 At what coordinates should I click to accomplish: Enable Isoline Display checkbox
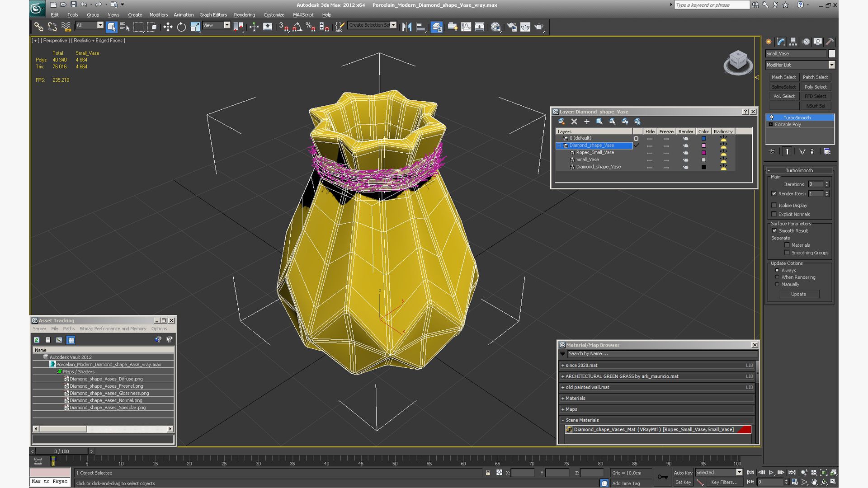tap(774, 205)
